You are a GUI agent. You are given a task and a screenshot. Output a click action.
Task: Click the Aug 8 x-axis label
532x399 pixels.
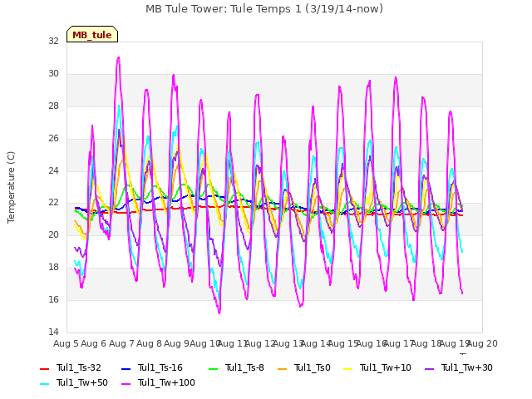click(149, 343)
